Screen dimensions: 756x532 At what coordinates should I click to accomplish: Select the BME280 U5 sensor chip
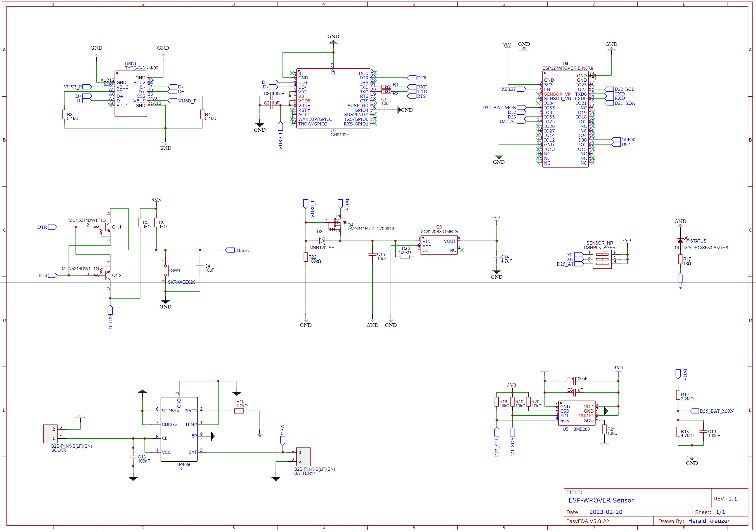coord(577,413)
